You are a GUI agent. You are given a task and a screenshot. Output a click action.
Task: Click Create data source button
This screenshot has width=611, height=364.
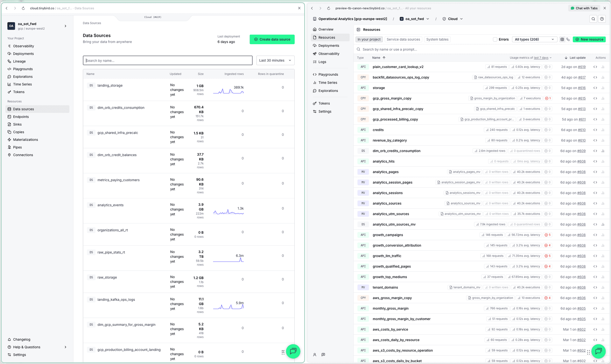(272, 39)
